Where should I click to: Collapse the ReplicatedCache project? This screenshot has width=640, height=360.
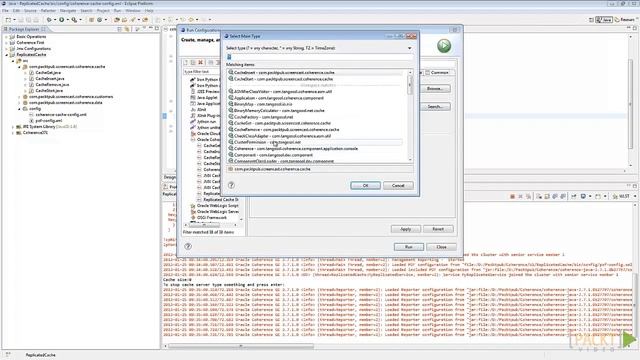point(7,55)
